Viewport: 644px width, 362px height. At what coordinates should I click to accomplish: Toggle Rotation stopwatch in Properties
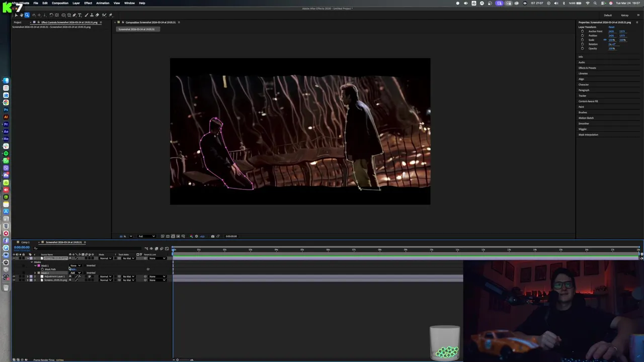582,44
